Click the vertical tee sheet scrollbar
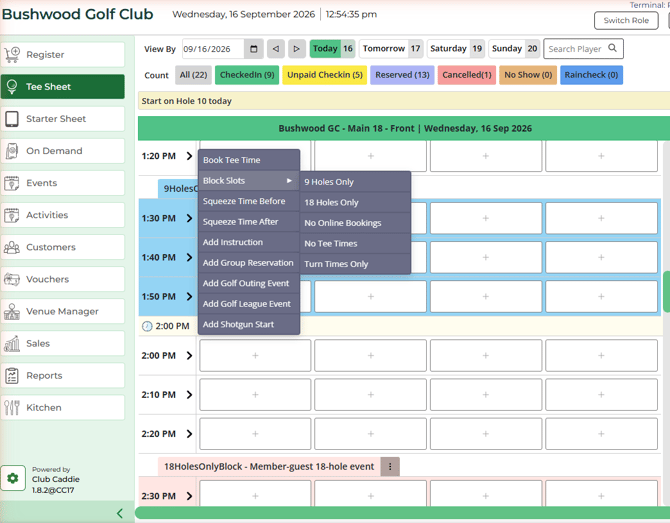 (666, 291)
